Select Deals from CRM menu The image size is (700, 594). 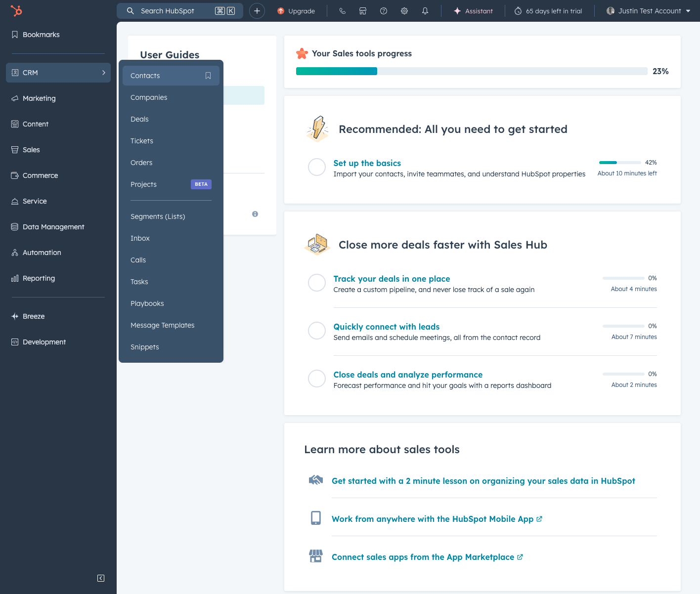click(x=171, y=119)
